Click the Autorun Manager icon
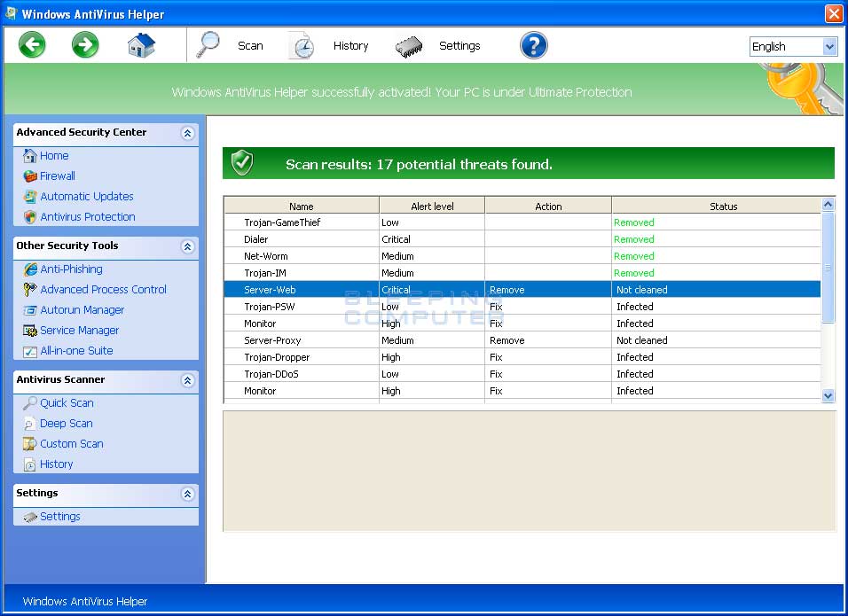848x616 pixels. (30, 310)
